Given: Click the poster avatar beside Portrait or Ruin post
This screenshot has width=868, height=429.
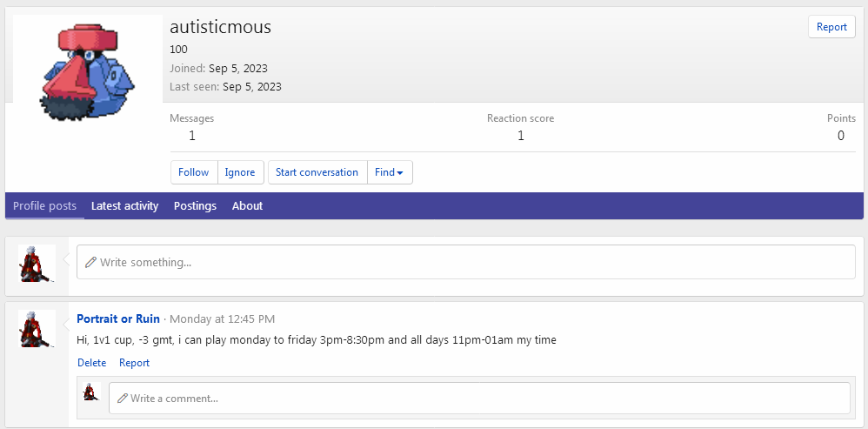Looking at the screenshot, I should pyautogui.click(x=37, y=328).
